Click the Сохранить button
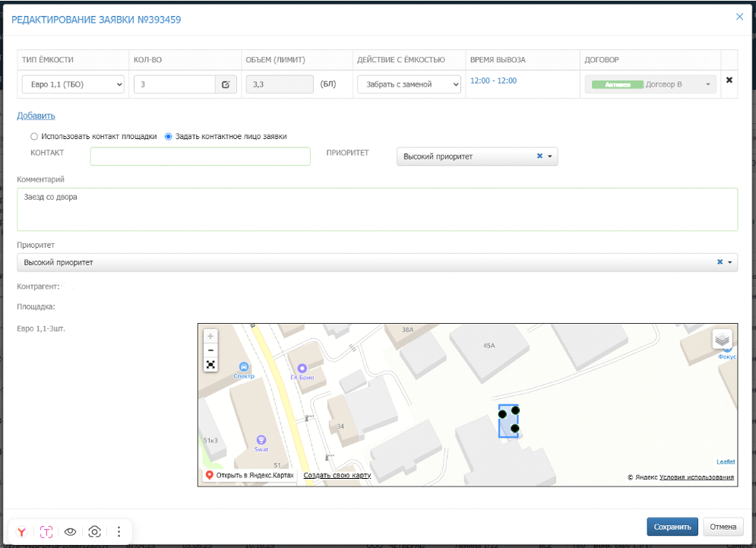 [672, 527]
